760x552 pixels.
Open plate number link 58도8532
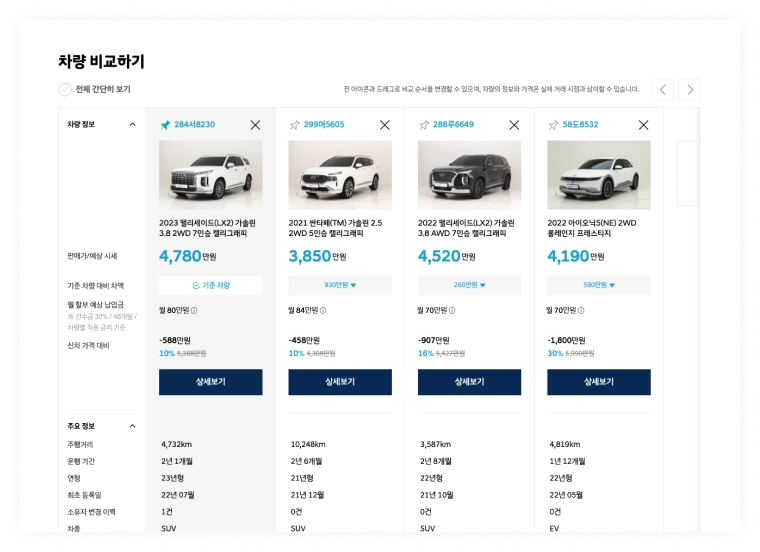pos(580,125)
